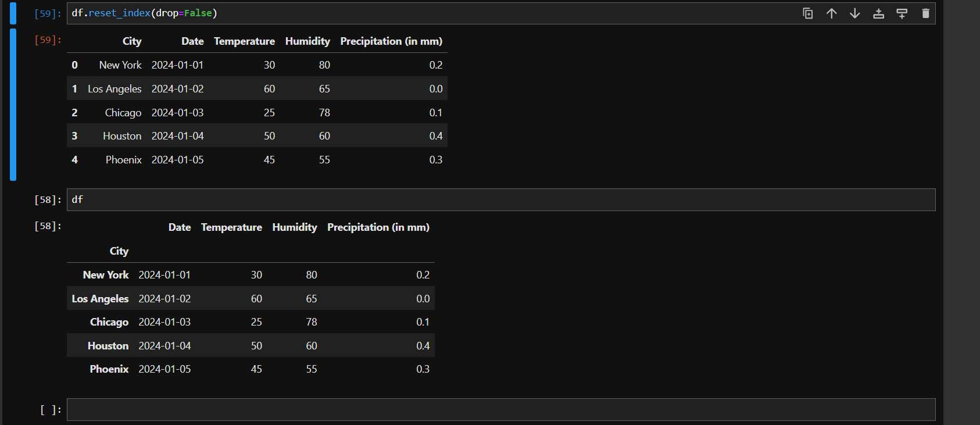The image size is (980, 425).
Task: Click the duplicate cell icon
Action: click(x=808, y=13)
